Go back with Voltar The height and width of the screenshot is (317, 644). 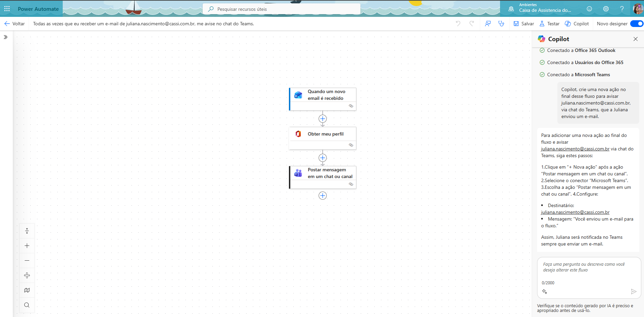coord(14,24)
